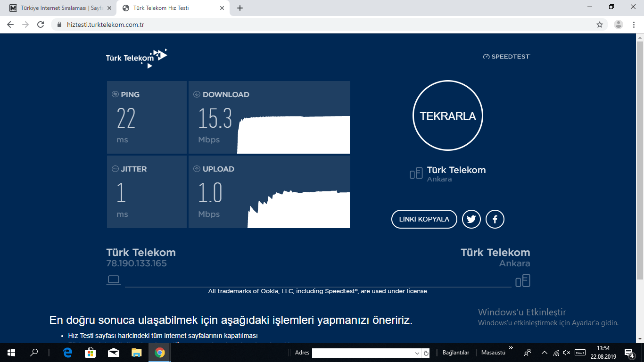644x362 pixels.
Task: Click the 15.3 download speed value
Action: 215,118
